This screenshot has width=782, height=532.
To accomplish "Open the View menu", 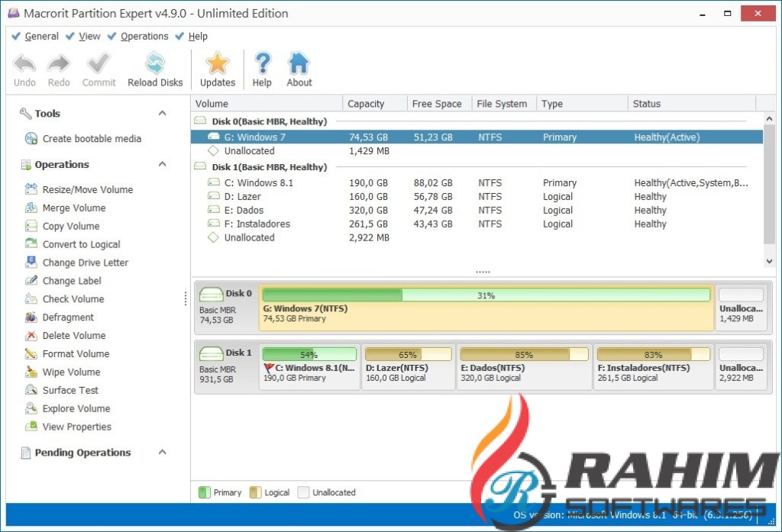I will point(89,37).
